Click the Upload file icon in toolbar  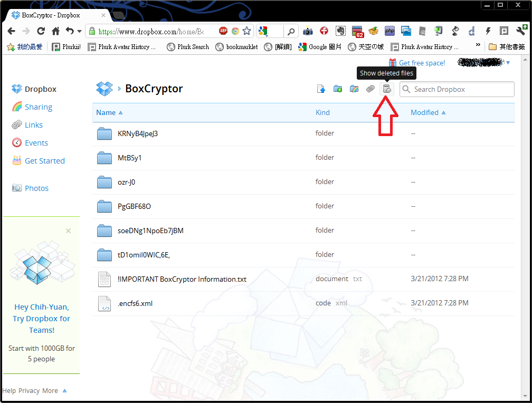click(x=321, y=89)
